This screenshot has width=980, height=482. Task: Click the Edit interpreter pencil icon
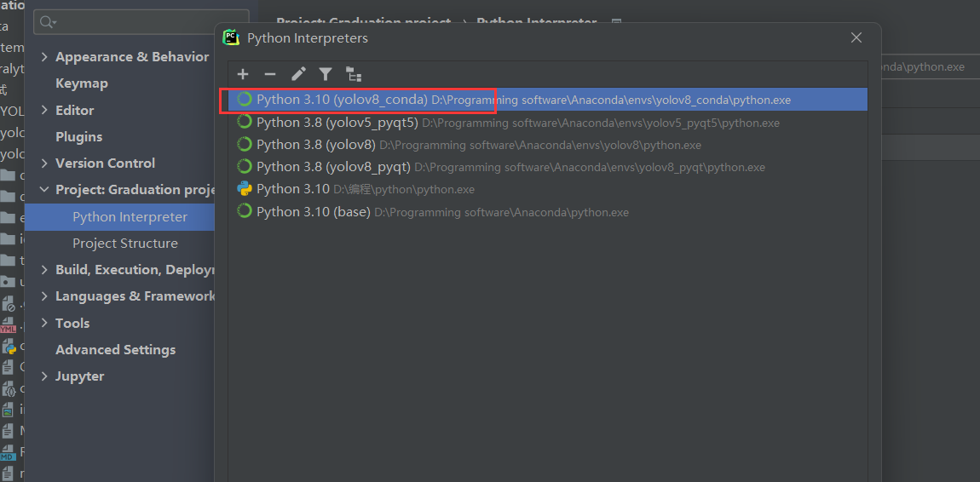point(298,75)
